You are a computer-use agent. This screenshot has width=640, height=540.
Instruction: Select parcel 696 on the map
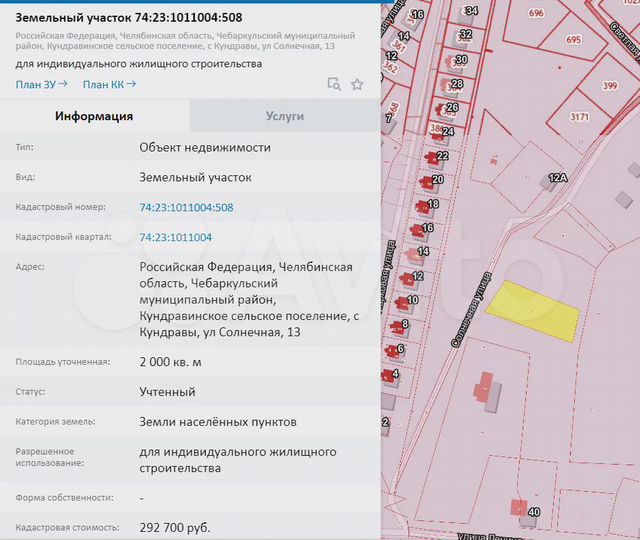536,14
